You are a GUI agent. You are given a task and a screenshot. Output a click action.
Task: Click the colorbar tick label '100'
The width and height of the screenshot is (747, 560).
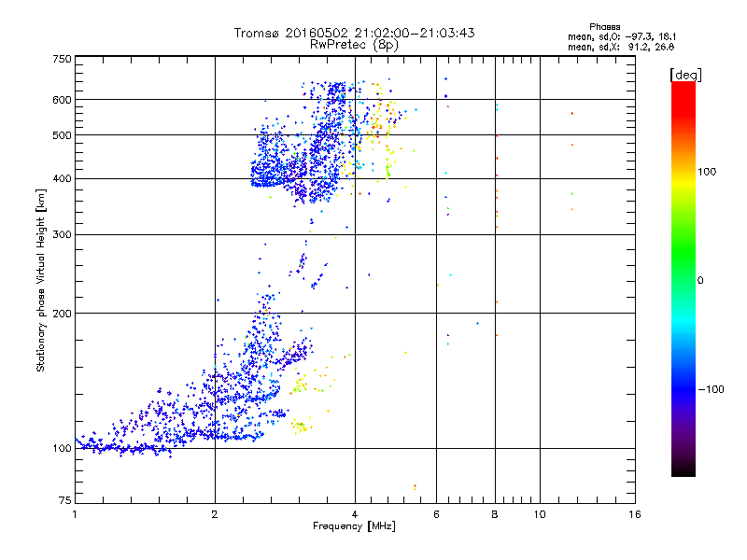tap(707, 172)
